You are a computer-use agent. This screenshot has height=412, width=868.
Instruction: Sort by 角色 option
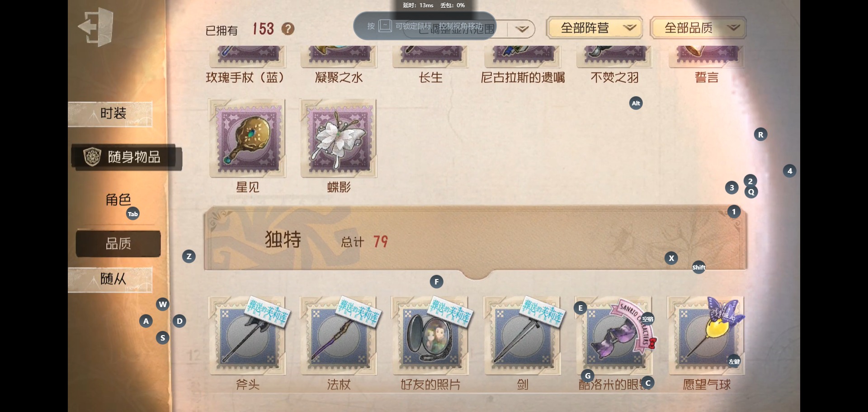tap(118, 199)
